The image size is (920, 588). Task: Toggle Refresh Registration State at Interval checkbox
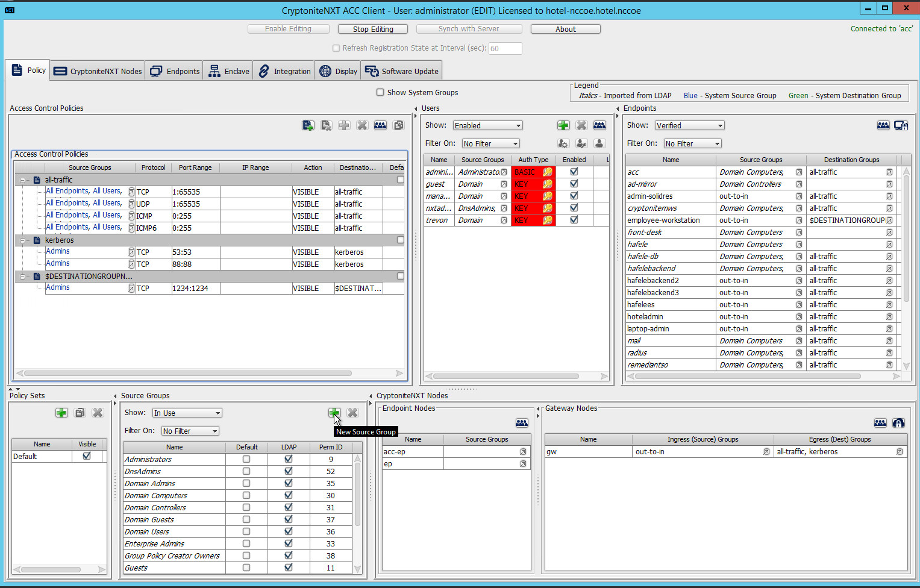coord(336,48)
